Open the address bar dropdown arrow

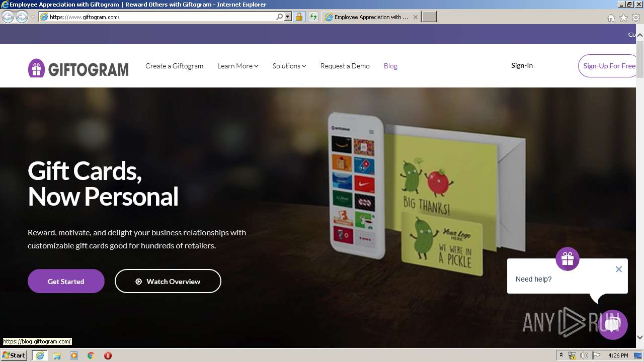pos(287,17)
